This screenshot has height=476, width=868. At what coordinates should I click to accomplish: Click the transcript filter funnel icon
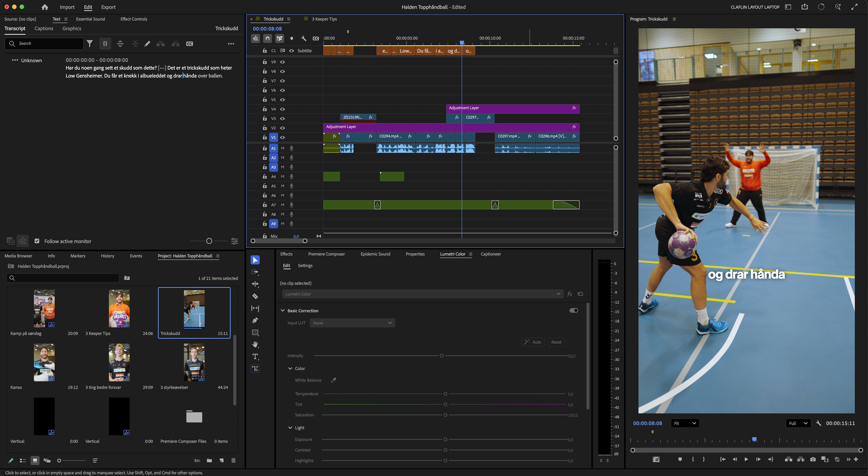tap(90, 44)
